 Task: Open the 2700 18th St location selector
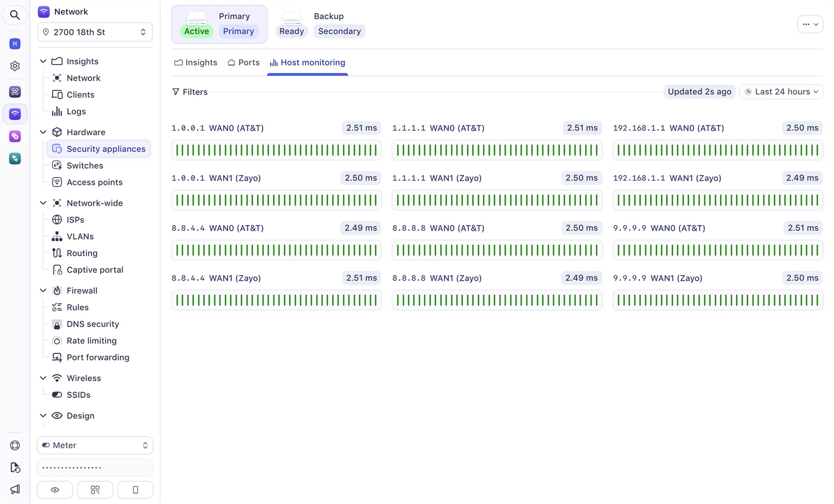[x=95, y=32]
